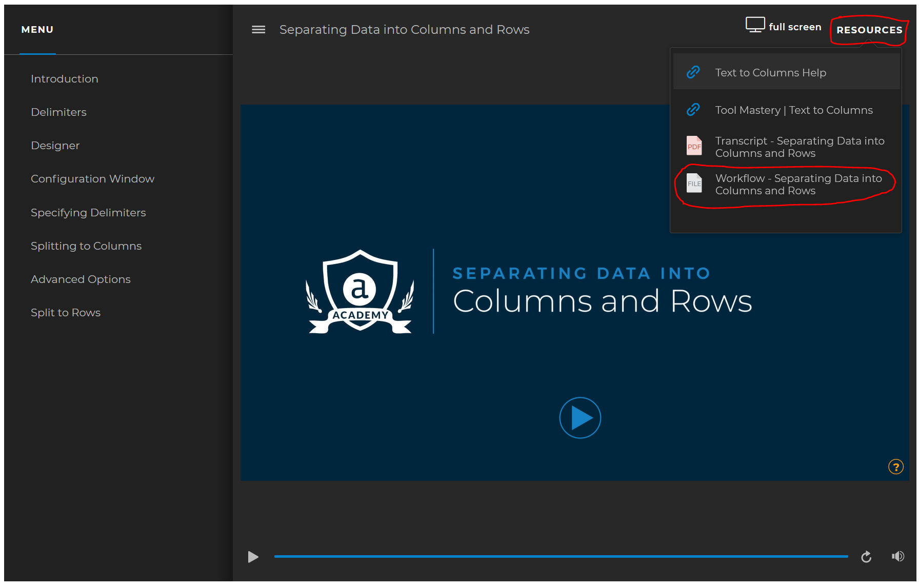Select Advanced Options lesson

81,279
